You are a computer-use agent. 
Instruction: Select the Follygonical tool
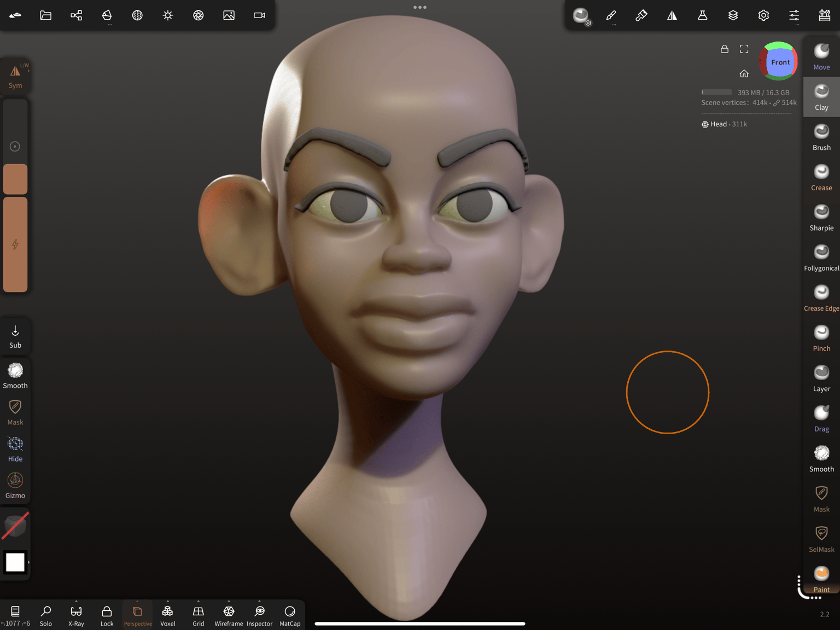click(x=821, y=258)
